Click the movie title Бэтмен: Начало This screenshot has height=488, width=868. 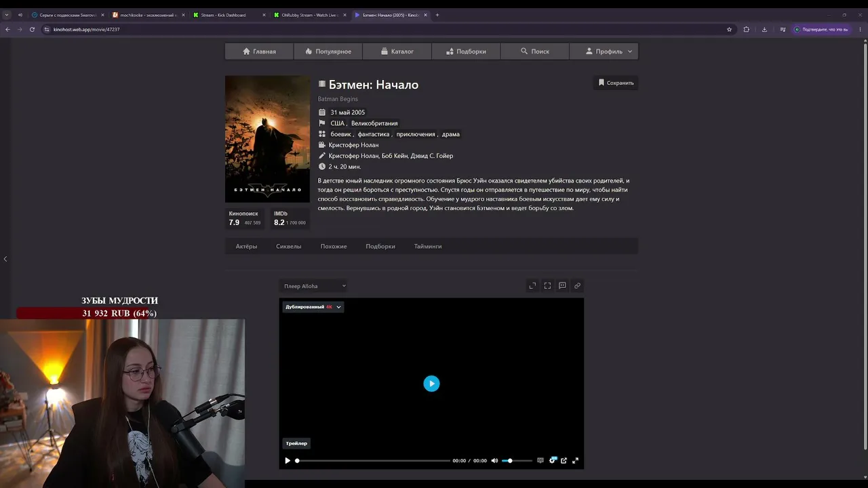374,85
